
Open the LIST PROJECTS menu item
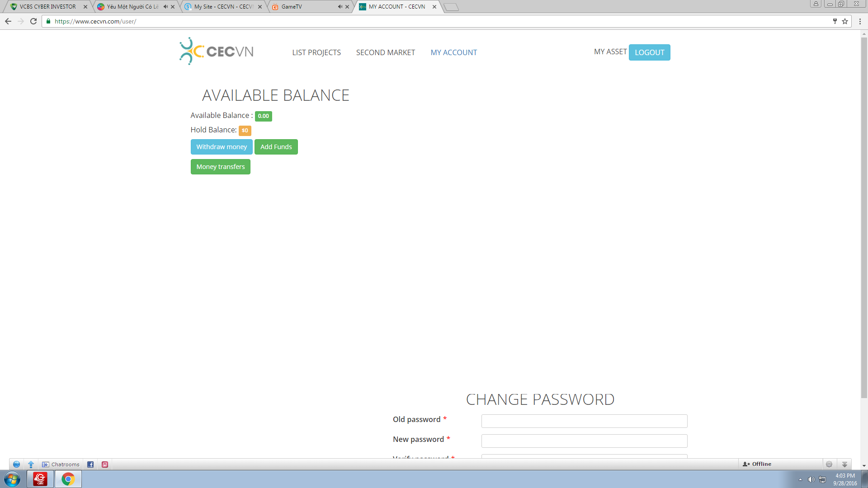tap(316, 52)
